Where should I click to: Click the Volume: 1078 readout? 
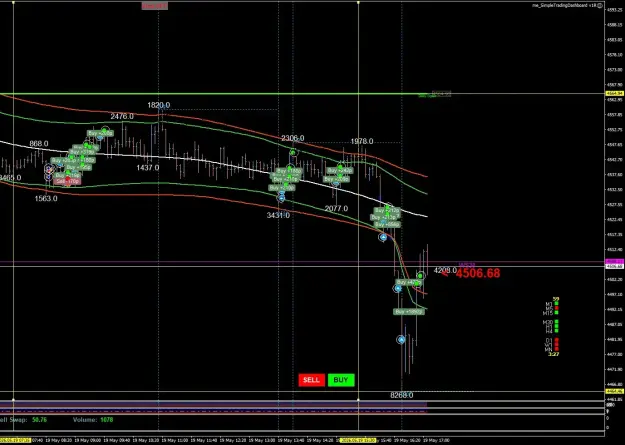pyautogui.click(x=93, y=420)
